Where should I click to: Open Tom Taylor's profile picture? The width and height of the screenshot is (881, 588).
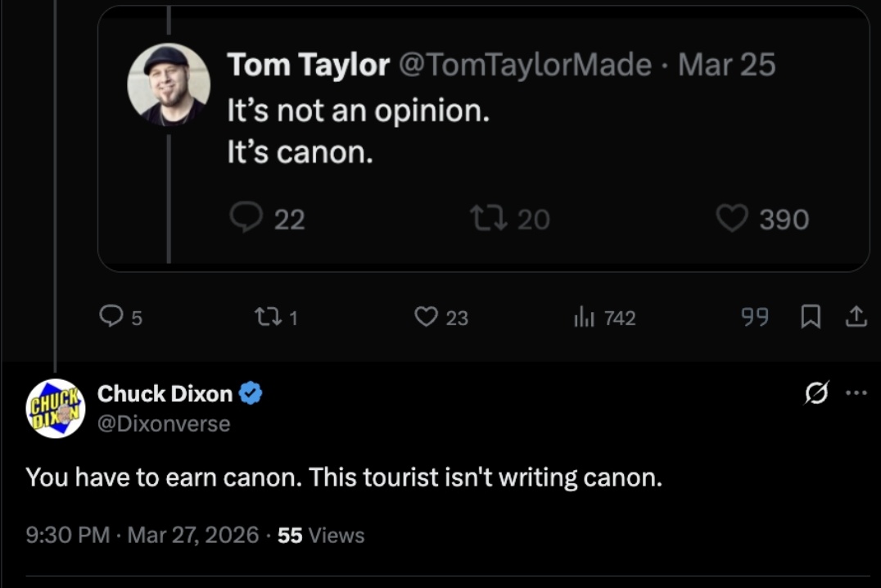point(169,84)
